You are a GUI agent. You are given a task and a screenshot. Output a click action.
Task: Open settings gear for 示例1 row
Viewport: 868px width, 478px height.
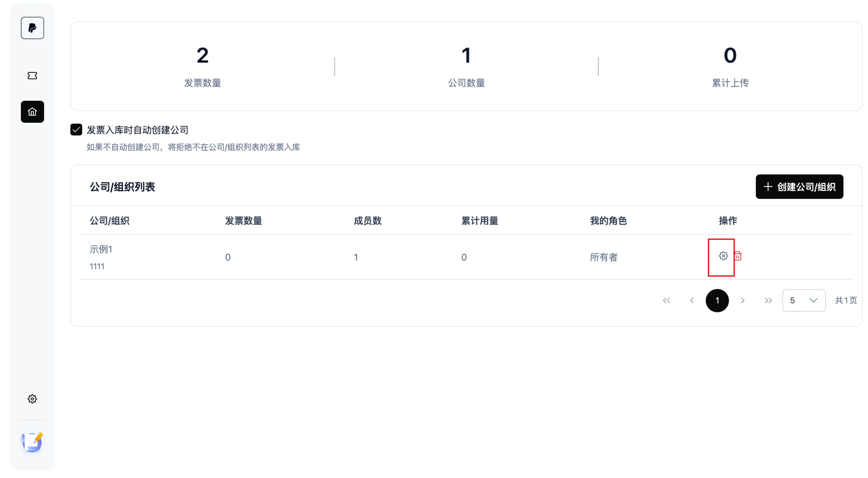point(723,256)
